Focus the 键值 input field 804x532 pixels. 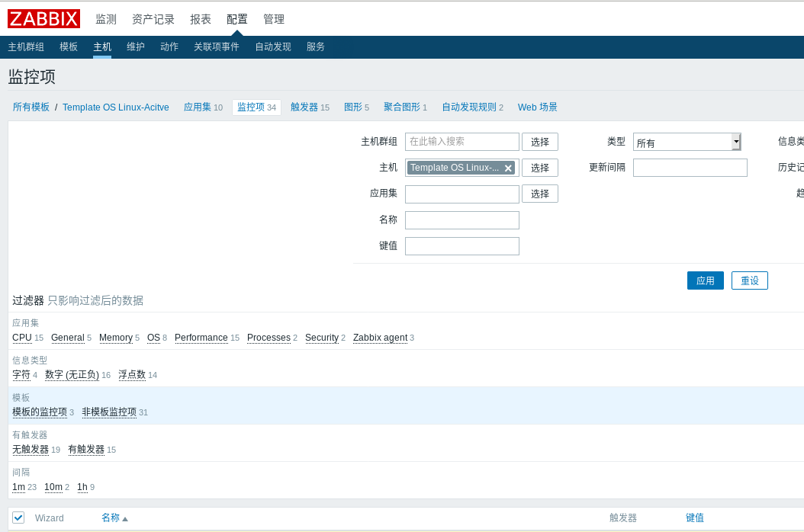point(462,246)
